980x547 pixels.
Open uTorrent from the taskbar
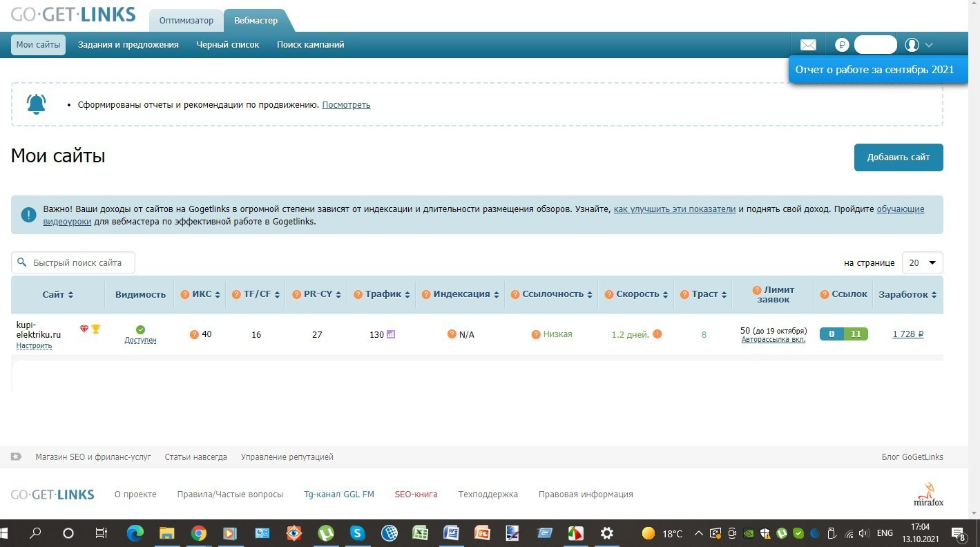coord(326,533)
